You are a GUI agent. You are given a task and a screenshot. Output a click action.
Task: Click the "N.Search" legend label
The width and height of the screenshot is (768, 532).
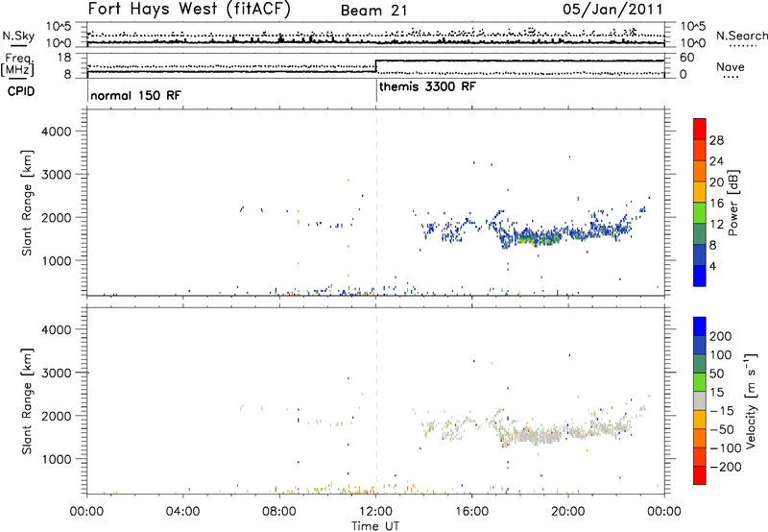click(741, 36)
